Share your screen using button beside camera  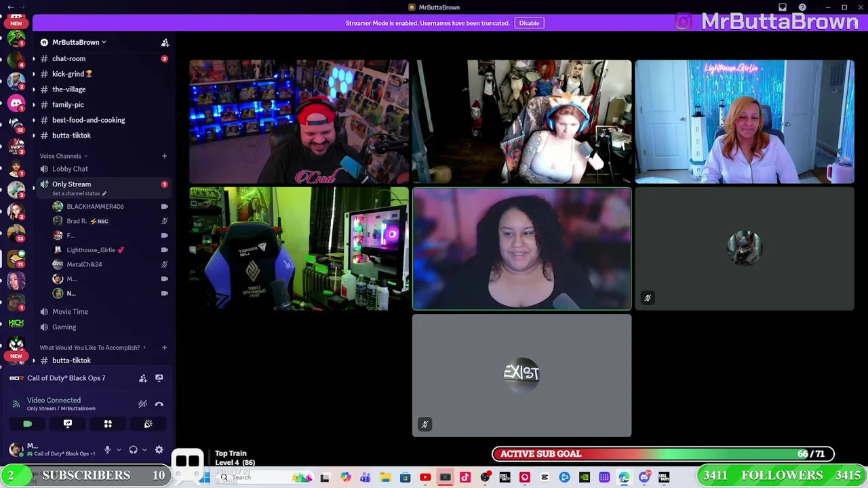tap(68, 424)
